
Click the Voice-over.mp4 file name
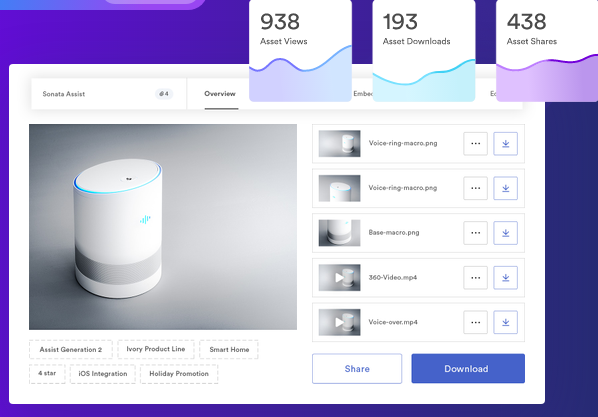pyautogui.click(x=393, y=322)
